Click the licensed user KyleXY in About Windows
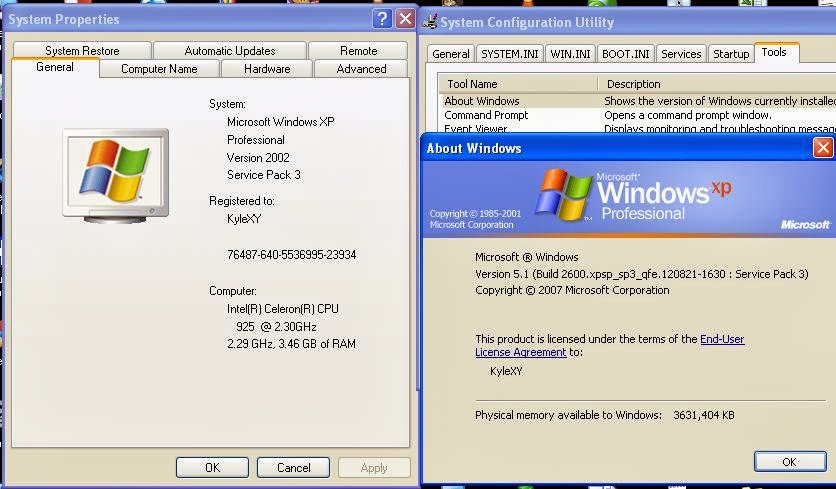The height and width of the screenshot is (489, 836). pos(506,371)
